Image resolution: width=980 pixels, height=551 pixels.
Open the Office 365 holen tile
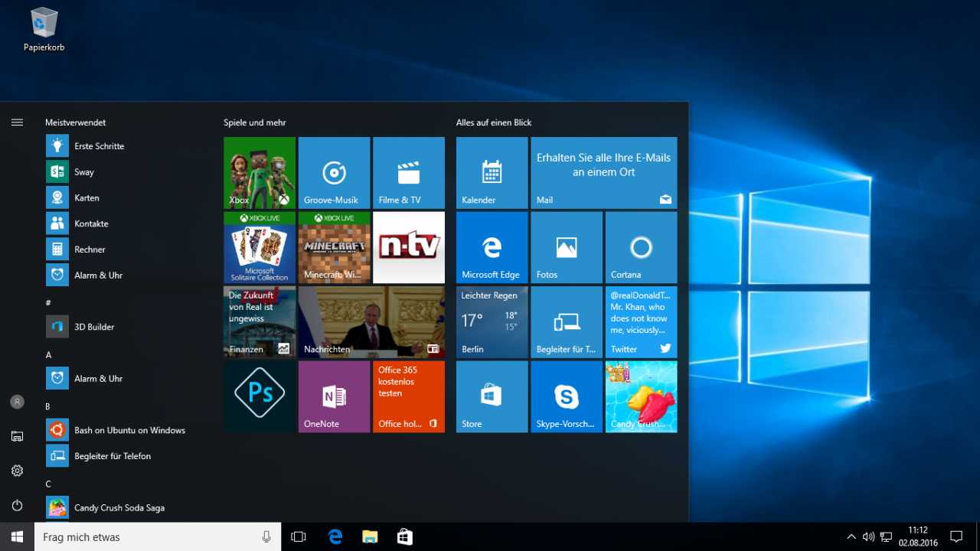(409, 396)
